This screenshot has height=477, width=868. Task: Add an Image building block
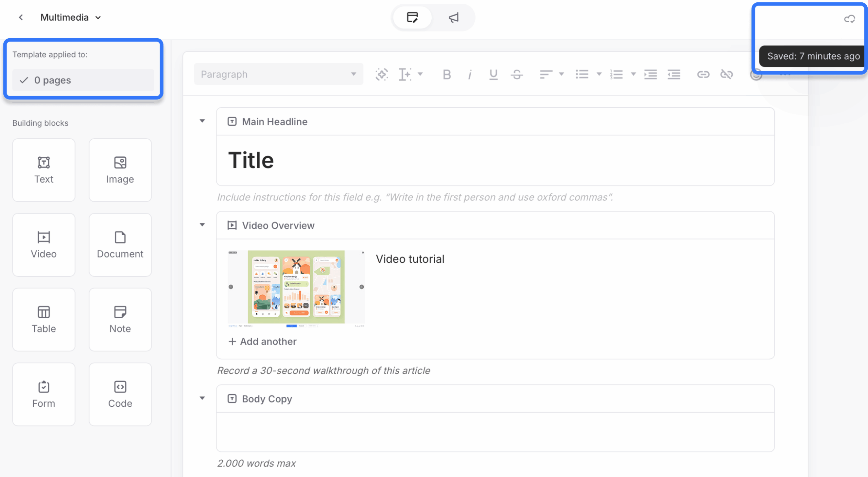click(x=120, y=170)
